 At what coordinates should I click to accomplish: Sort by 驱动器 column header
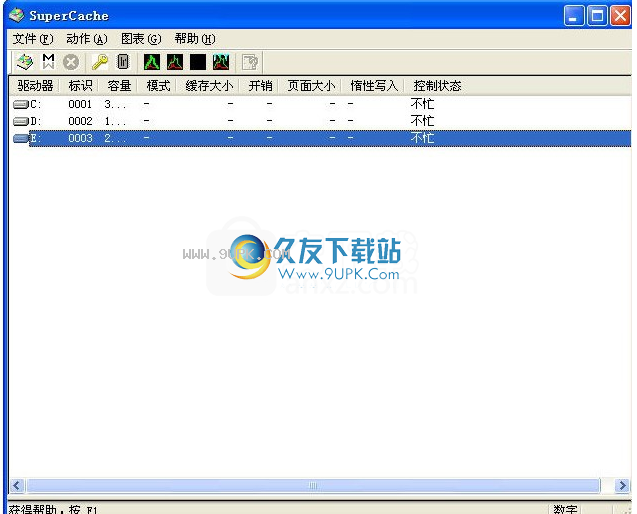coord(35,86)
